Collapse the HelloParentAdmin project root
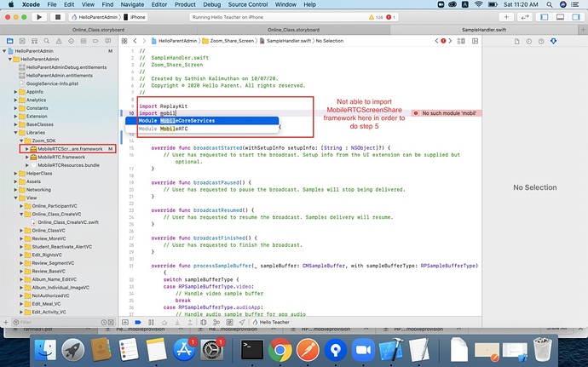 click(x=4, y=51)
